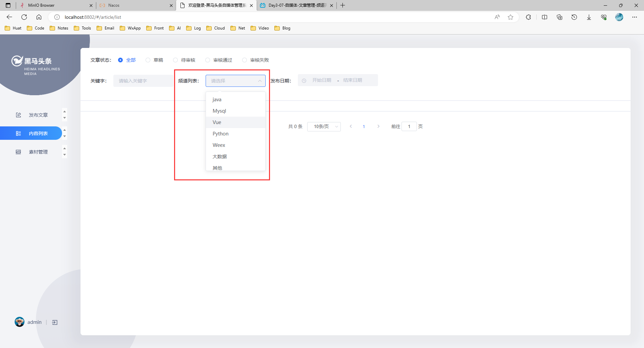Click the browser refresh icon
The width and height of the screenshot is (644, 348).
pyautogui.click(x=24, y=17)
